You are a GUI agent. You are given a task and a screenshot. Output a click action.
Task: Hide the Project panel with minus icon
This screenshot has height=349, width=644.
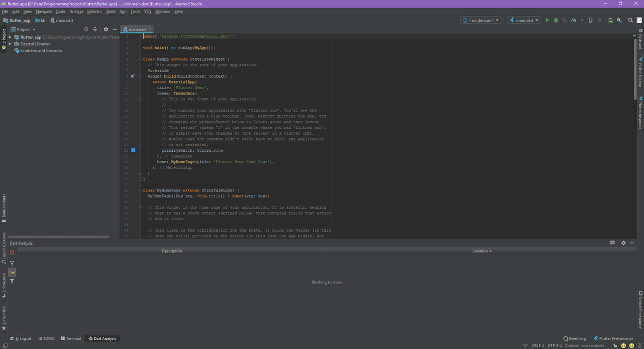click(x=114, y=29)
